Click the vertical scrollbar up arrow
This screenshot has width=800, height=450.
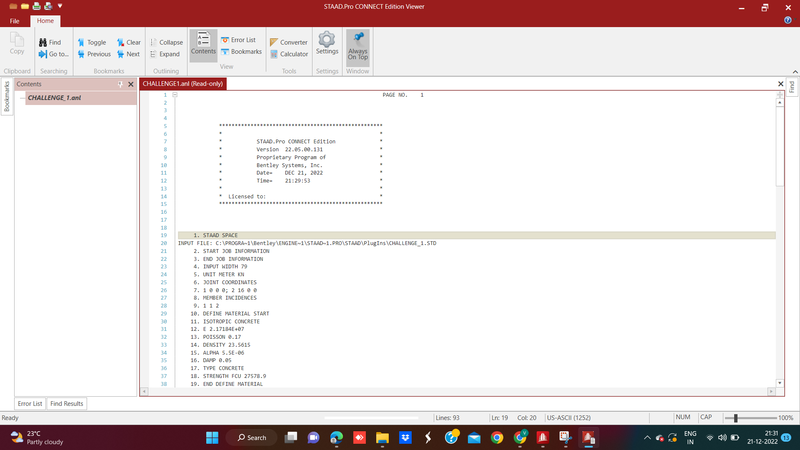tap(780, 103)
